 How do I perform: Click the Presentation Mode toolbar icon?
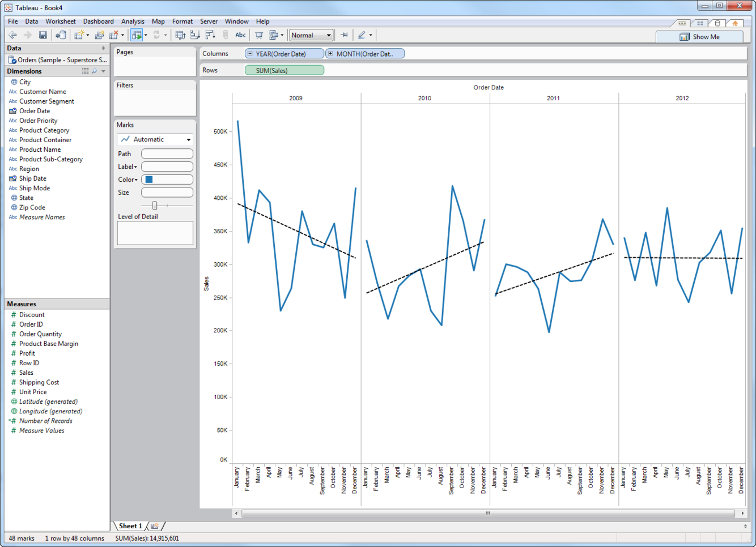pos(259,35)
